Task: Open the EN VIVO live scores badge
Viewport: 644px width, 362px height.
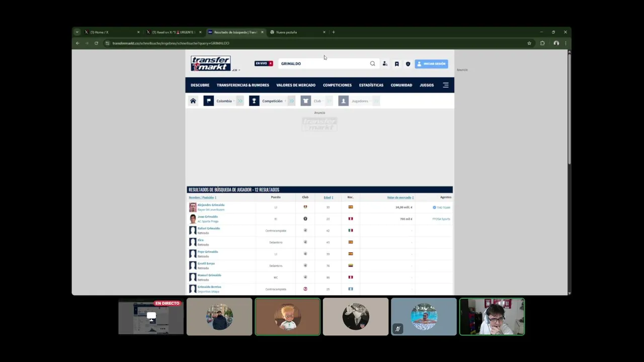Action: [264, 63]
